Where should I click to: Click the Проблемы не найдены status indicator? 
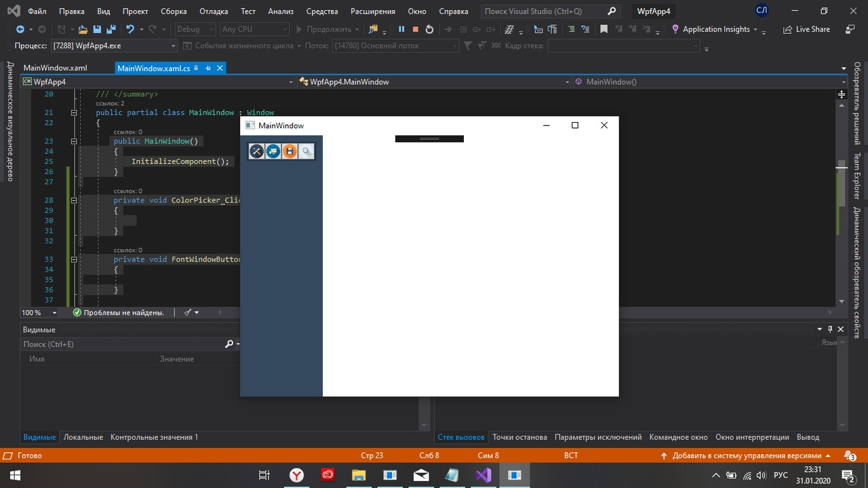(119, 312)
